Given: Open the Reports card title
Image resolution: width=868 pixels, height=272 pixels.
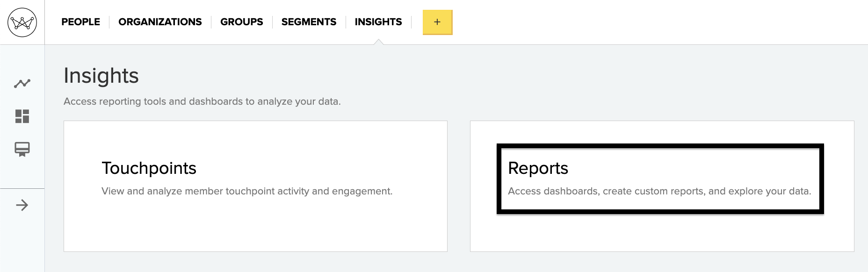Looking at the screenshot, I should coord(538,168).
